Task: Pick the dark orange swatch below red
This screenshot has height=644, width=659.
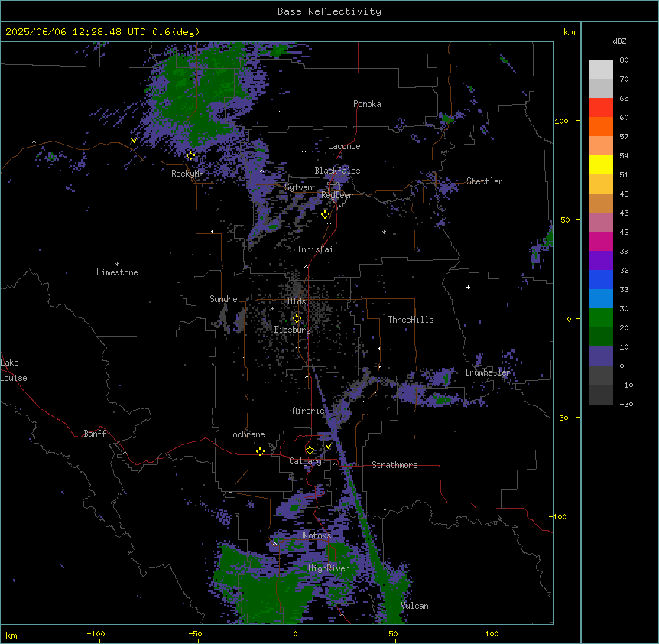Action: (x=601, y=126)
